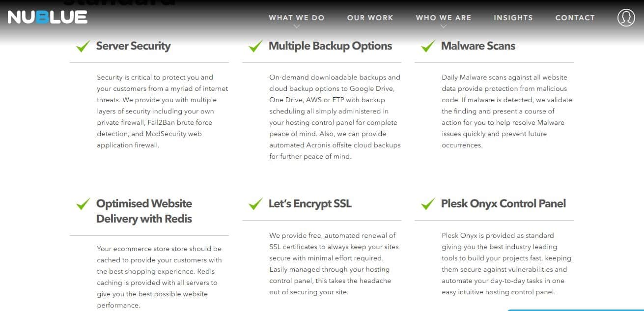Click the blue chat widget bar at bottom
Viewport: 644px width, 311px height.
[575, 310]
